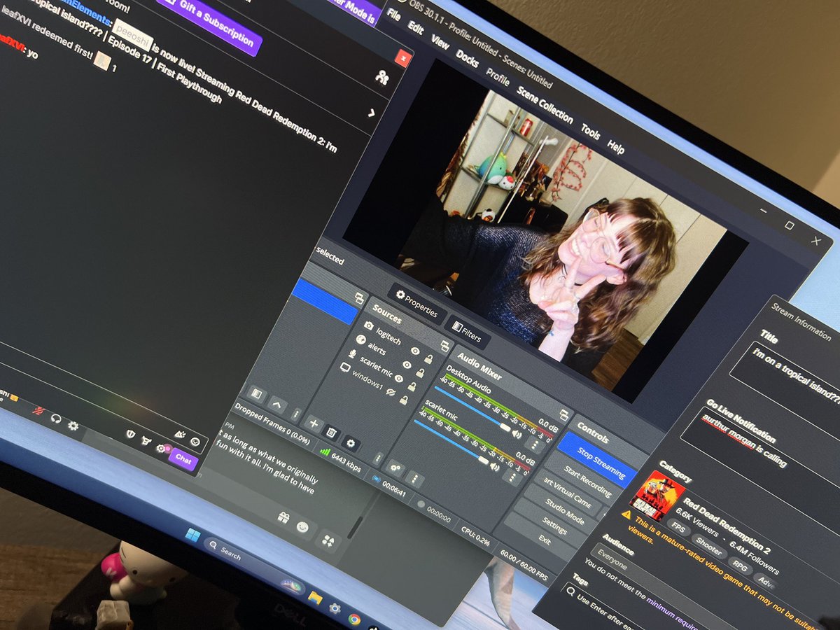The image size is (840, 630).
Task: Launch Chrome from the taskbar
Action: point(355,619)
